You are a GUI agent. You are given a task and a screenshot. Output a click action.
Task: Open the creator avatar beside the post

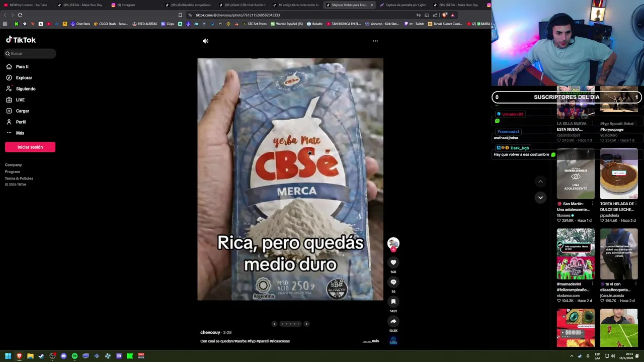[393, 243]
